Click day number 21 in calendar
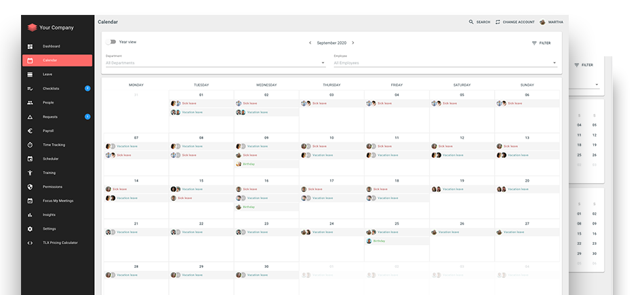Image resolution: width=644 pixels, height=295 pixels. click(x=136, y=224)
